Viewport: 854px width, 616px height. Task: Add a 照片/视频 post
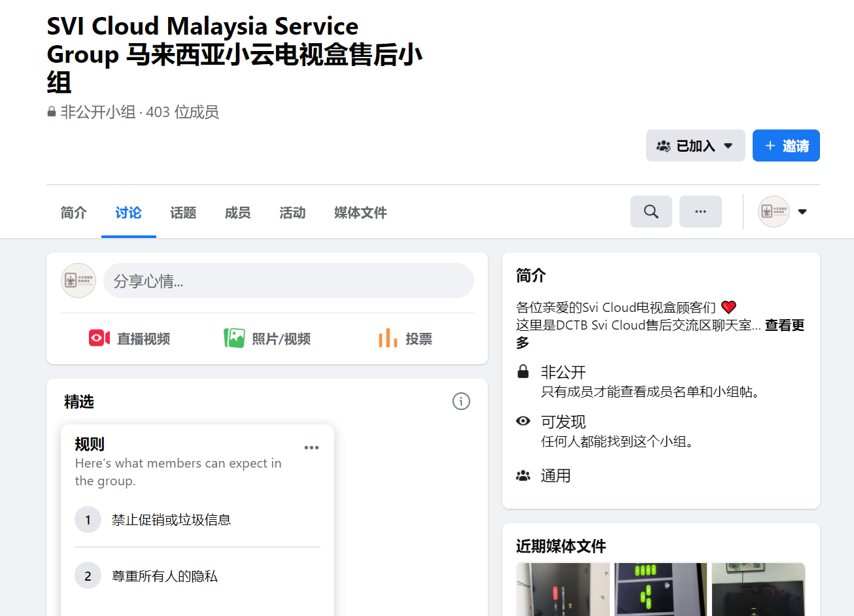click(267, 338)
